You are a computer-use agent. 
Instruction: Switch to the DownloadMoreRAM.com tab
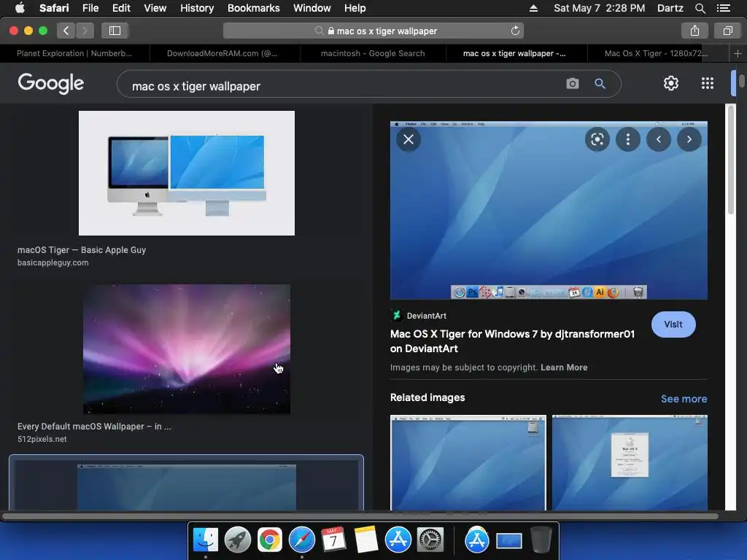(225, 53)
